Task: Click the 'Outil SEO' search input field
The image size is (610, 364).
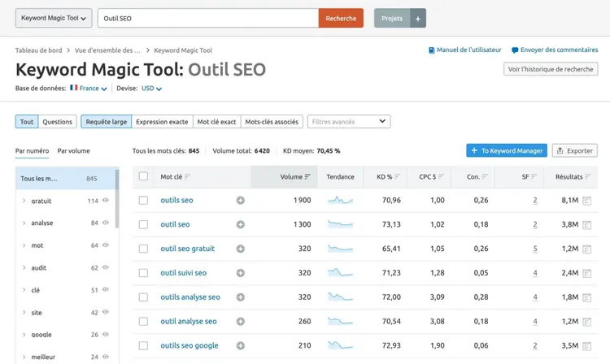Action: coord(208,18)
